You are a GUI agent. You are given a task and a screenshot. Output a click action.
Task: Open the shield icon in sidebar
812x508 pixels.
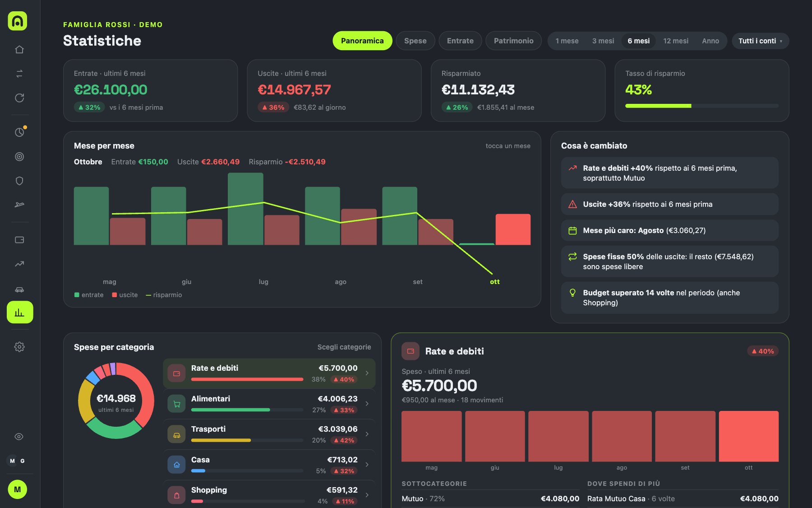[x=19, y=181]
